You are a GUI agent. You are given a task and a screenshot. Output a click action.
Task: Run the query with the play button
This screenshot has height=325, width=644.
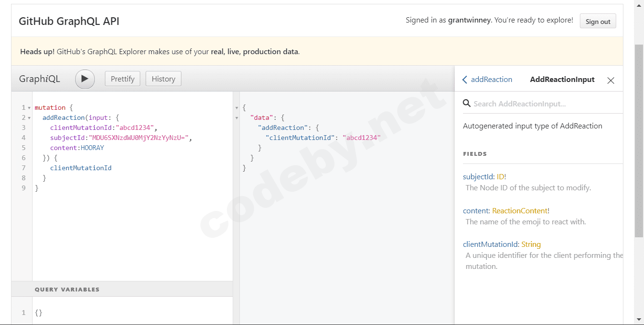(85, 79)
